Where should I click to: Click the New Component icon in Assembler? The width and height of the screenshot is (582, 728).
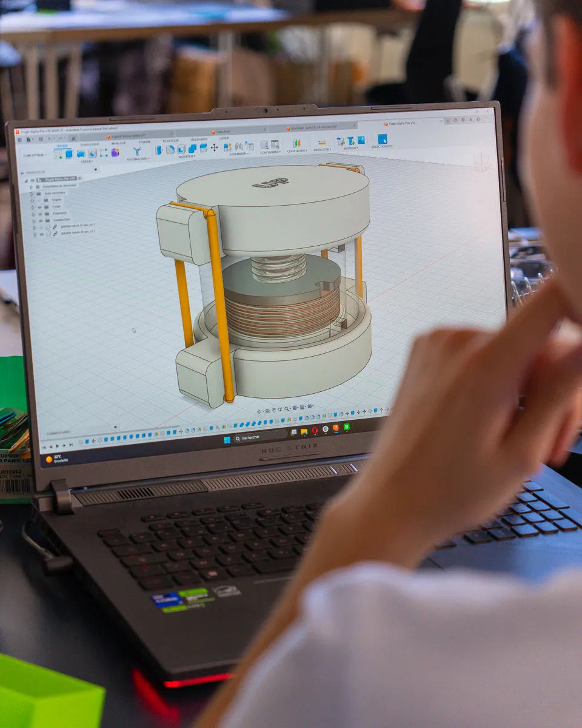click(229, 147)
